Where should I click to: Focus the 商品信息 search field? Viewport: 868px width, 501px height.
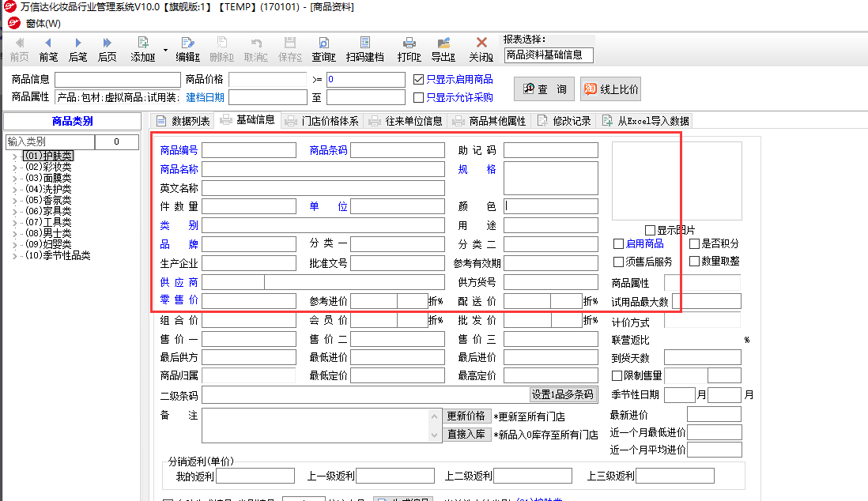pyautogui.click(x=117, y=80)
